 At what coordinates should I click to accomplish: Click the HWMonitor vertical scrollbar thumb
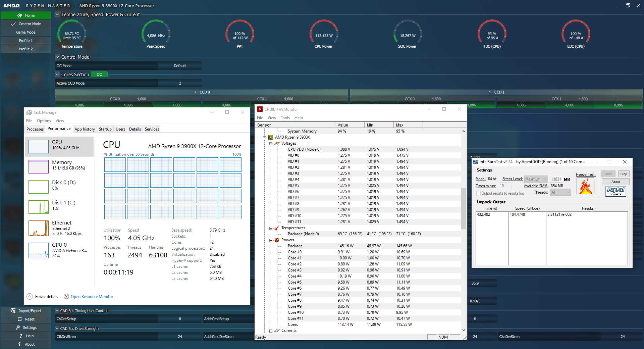coord(464,208)
